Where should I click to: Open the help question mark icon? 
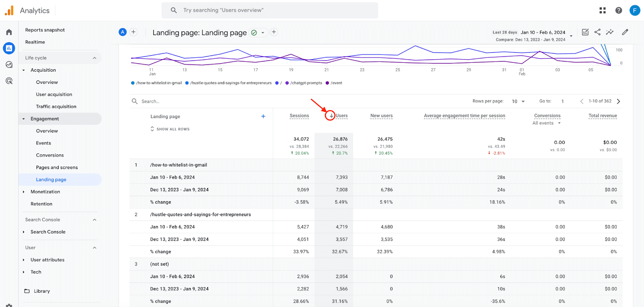619,10
